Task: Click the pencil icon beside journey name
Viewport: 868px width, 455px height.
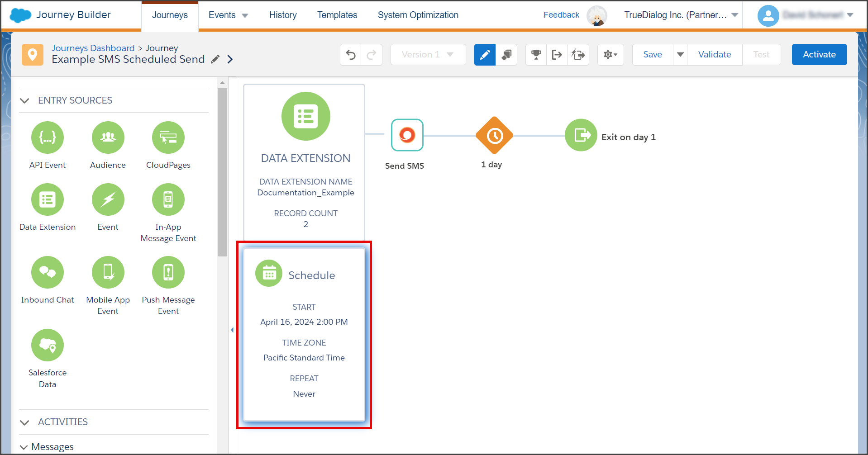Action: [x=215, y=59]
